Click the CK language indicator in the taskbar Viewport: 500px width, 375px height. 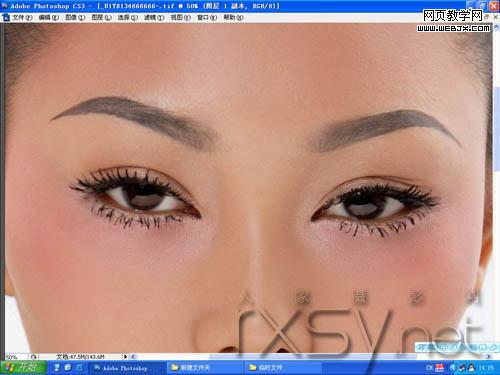429,368
